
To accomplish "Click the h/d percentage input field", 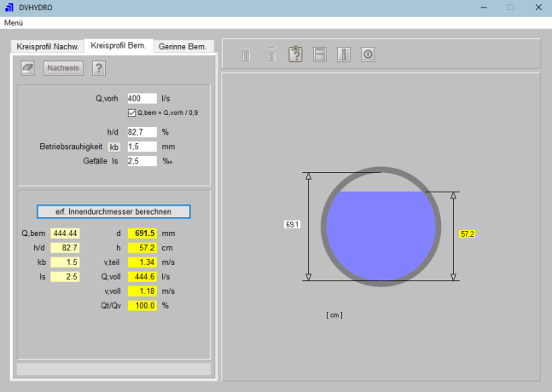I will [142, 132].
